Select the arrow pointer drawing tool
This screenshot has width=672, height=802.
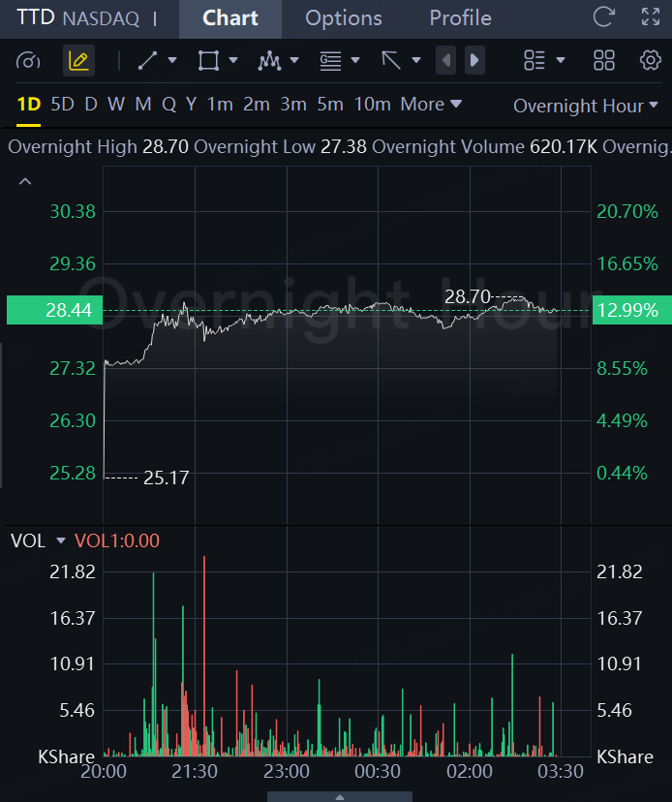point(391,61)
